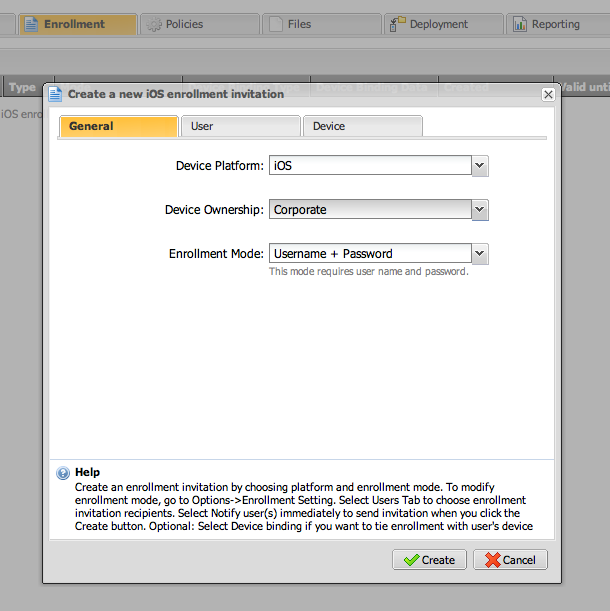
Task: Click the Username + Password mode field
Action: pos(369,254)
